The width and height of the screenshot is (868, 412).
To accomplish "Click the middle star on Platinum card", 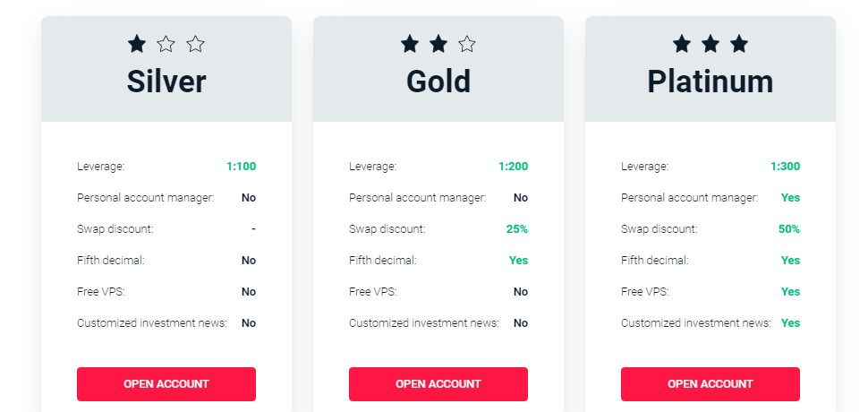I will 711,44.
